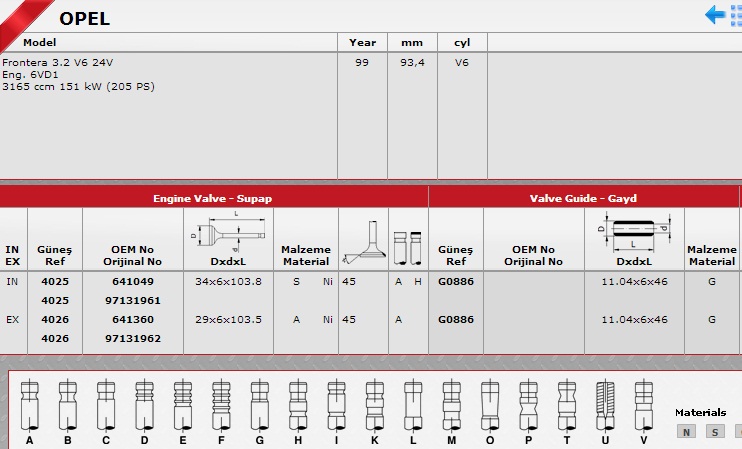This screenshot has height=449, width=742.
Task: Click the N material button
Action: point(687,432)
